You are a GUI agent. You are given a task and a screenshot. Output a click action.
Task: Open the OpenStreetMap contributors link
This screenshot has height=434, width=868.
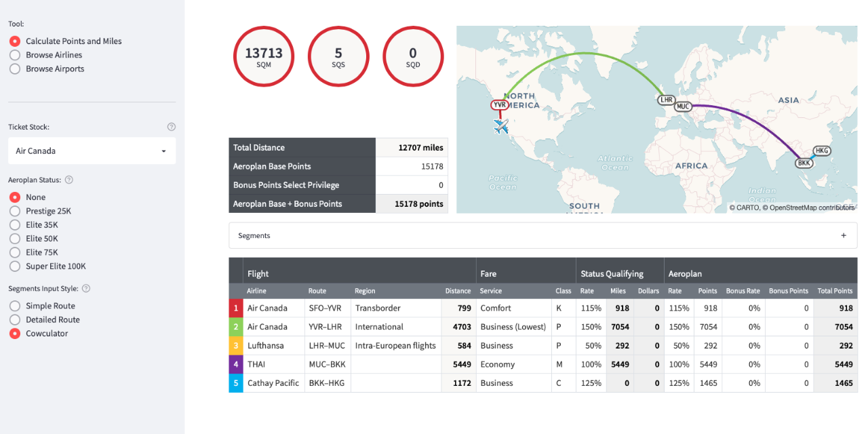(804, 208)
